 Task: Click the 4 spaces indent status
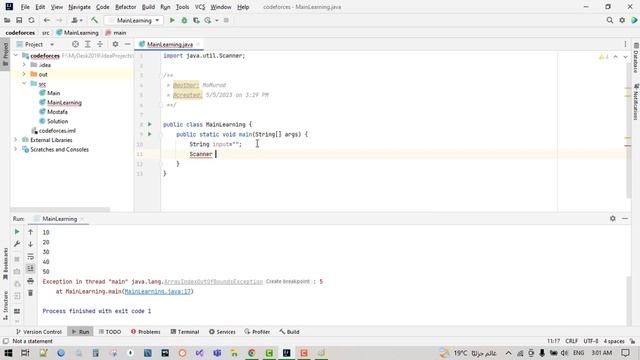[x=613, y=341]
